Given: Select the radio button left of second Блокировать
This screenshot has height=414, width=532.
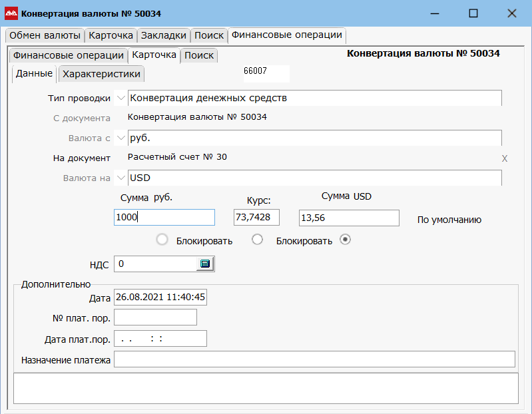Looking at the screenshot, I should point(257,240).
